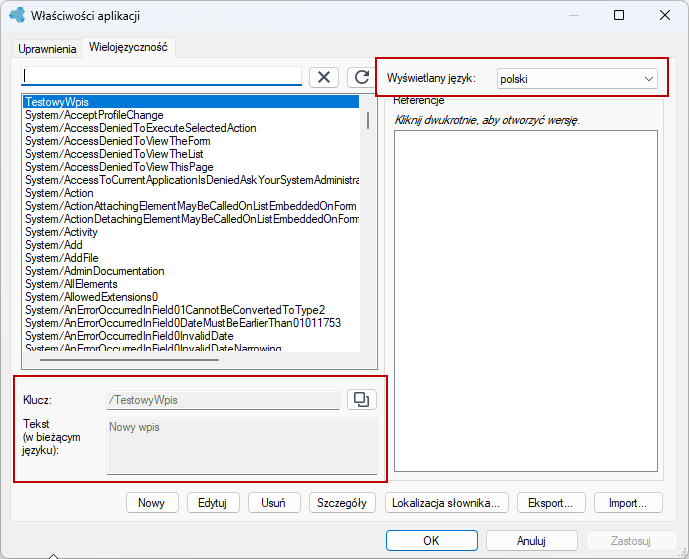Click the empty Referencje list box
This screenshot has height=559, width=689.
click(526, 301)
